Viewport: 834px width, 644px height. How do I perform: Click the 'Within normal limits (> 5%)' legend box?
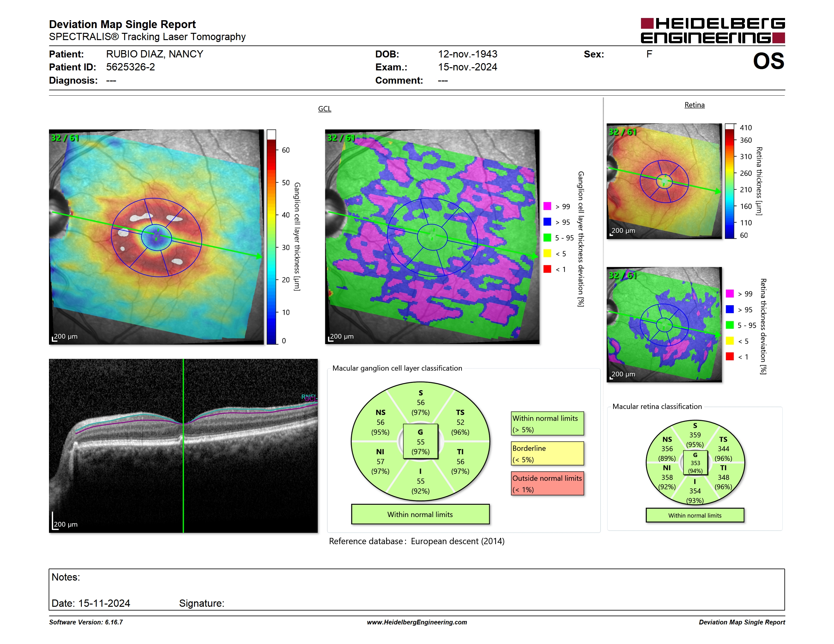pyautogui.click(x=547, y=423)
